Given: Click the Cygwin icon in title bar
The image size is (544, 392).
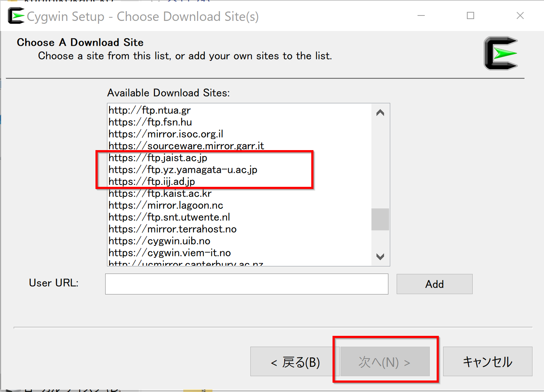Looking at the screenshot, I should 16,16.
